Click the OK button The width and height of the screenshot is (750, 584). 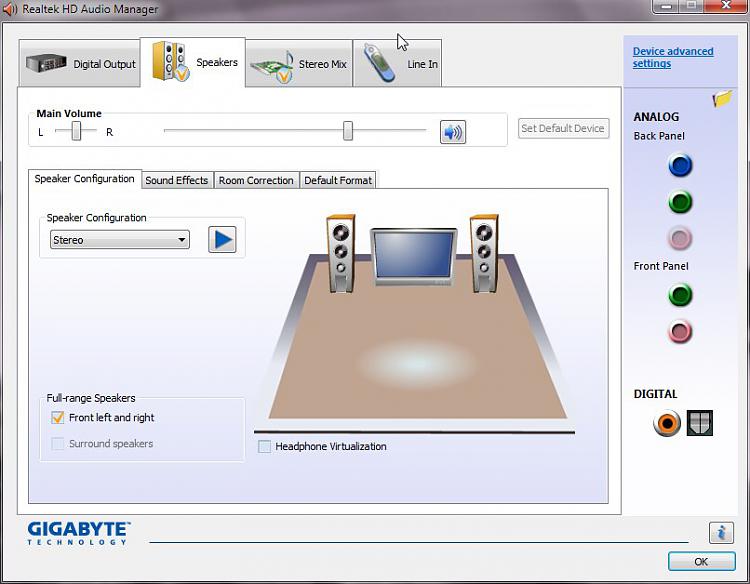pos(701,562)
